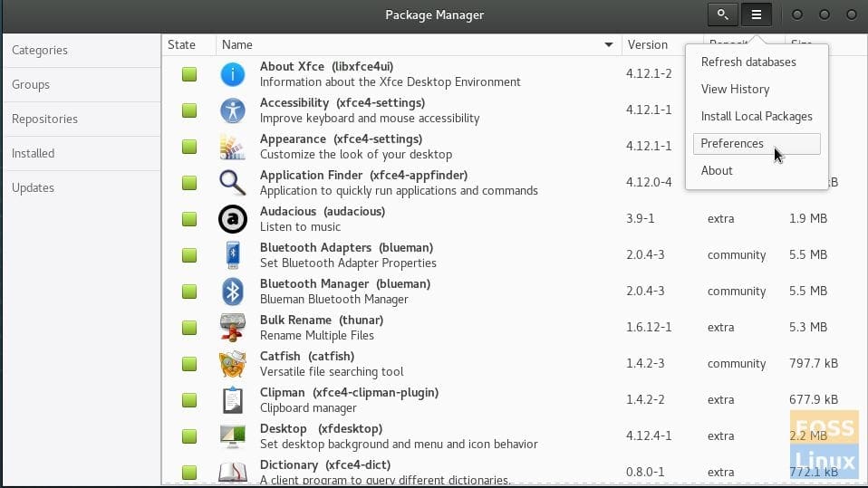
Task: Open the About menu entry
Action: pyautogui.click(x=757, y=170)
